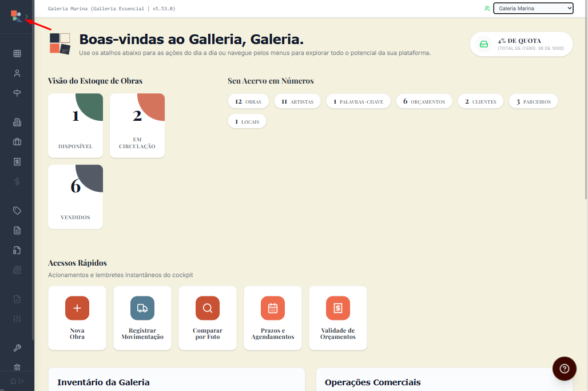
Task: Click the dimmed dollar sign sidebar icon
Action: coord(17,181)
